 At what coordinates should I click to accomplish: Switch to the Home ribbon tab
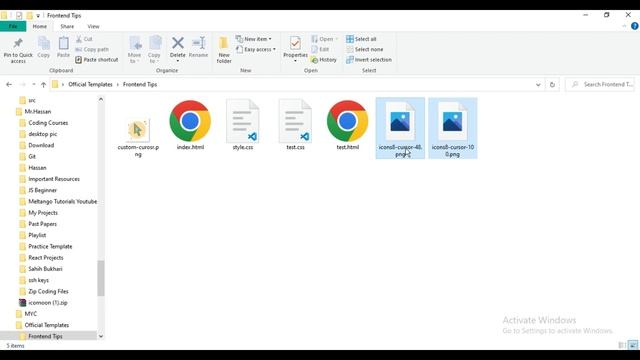[40, 27]
